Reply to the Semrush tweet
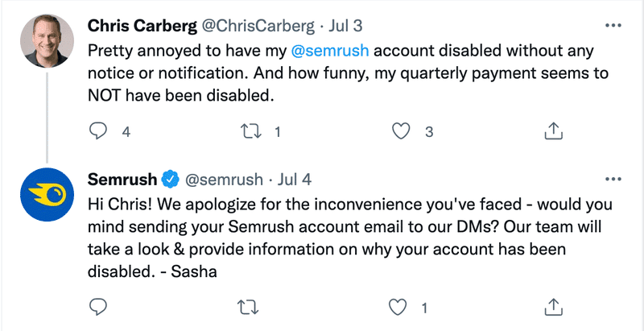The width and height of the screenshot is (644, 331). (x=97, y=307)
